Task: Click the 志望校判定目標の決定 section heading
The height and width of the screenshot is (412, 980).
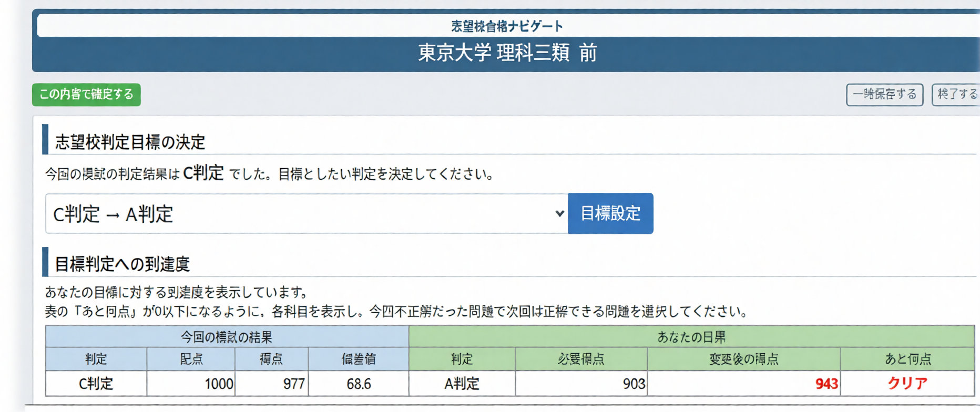Action: point(130,142)
